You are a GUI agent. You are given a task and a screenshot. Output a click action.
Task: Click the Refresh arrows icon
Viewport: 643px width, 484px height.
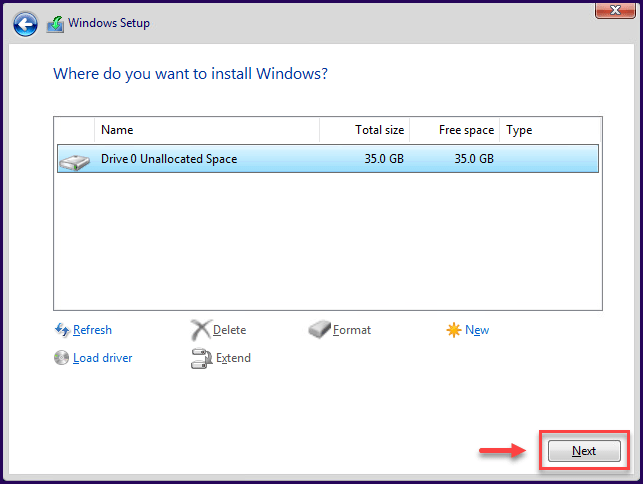[62, 330]
